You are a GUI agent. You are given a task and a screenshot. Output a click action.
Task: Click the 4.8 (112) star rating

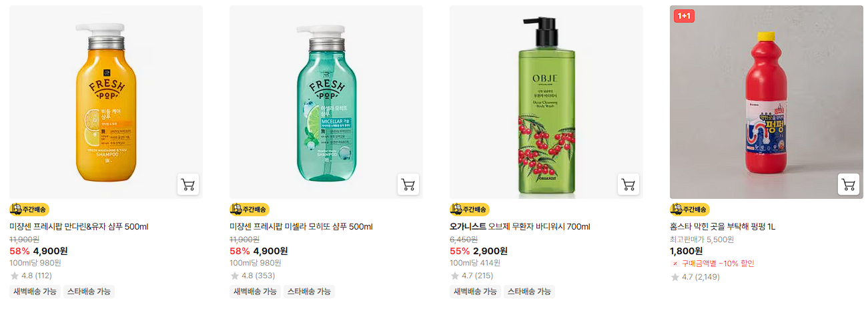[31, 276]
